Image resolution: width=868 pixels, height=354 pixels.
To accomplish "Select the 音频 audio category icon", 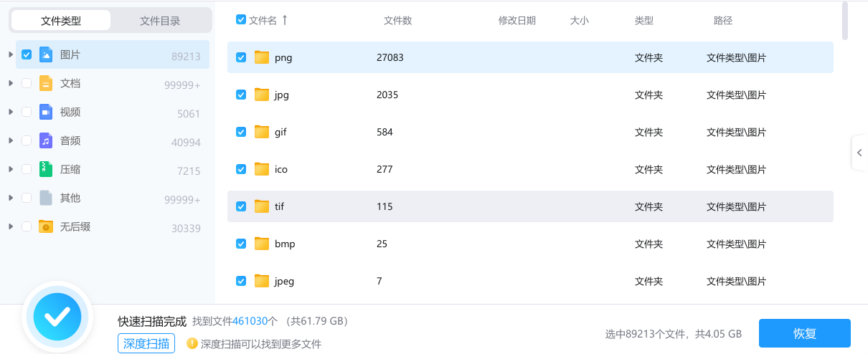I will click(46, 140).
